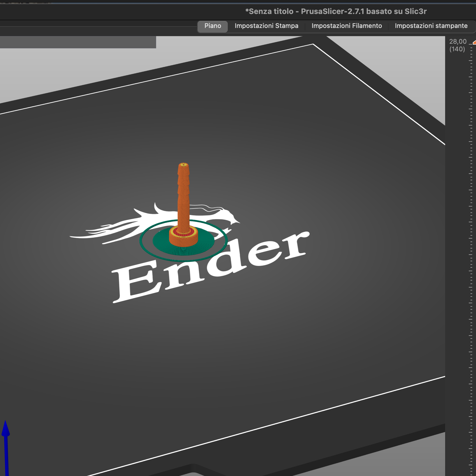Click the yellow tip atop the tower
The image size is (476, 476).
coord(183,165)
